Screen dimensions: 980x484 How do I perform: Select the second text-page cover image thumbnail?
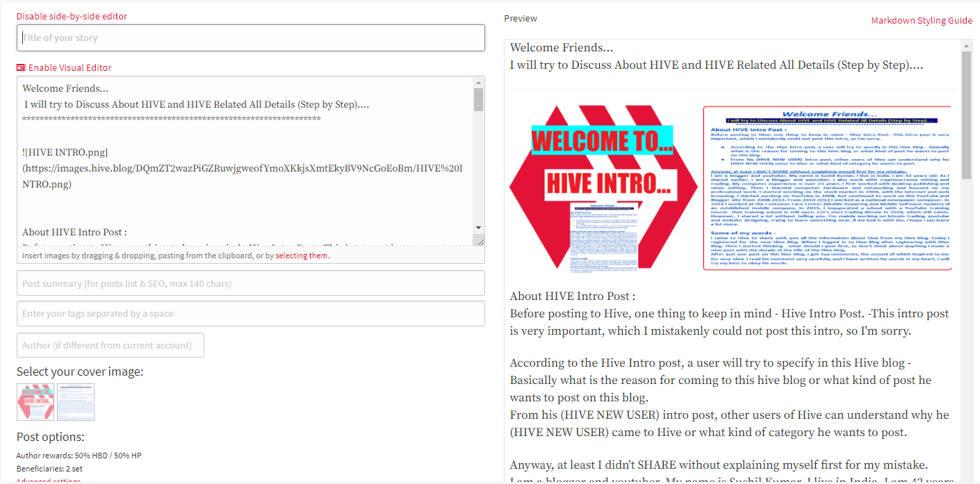[x=76, y=402]
